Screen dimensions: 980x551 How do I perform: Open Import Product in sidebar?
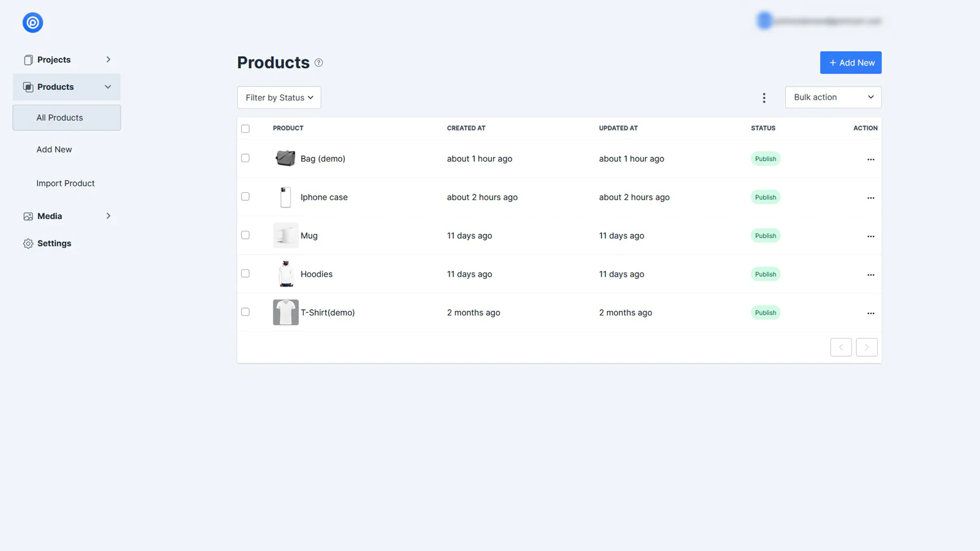click(x=66, y=183)
